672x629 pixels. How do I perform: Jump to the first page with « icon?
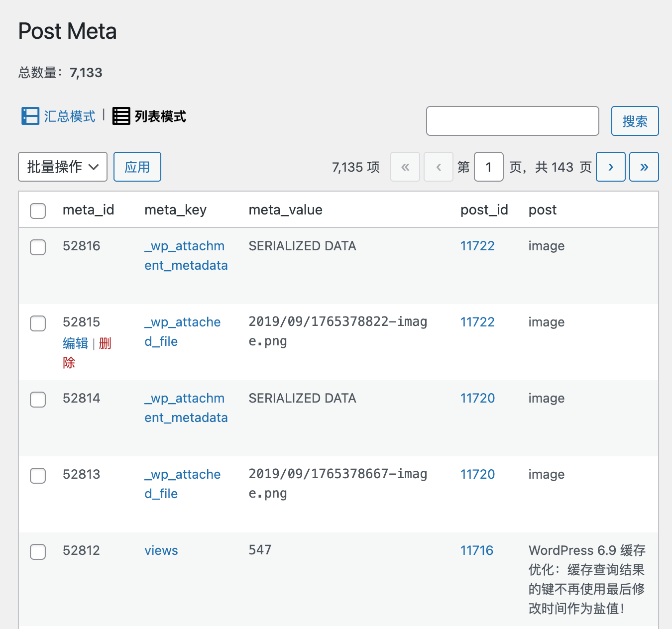click(405, 167)
